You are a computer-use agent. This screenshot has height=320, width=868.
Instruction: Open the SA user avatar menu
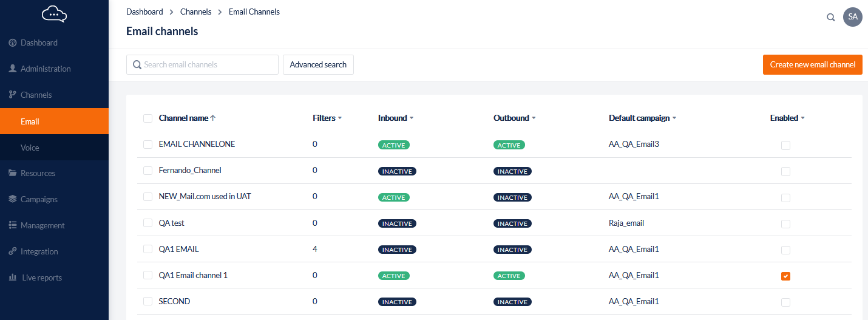(852, 17)
